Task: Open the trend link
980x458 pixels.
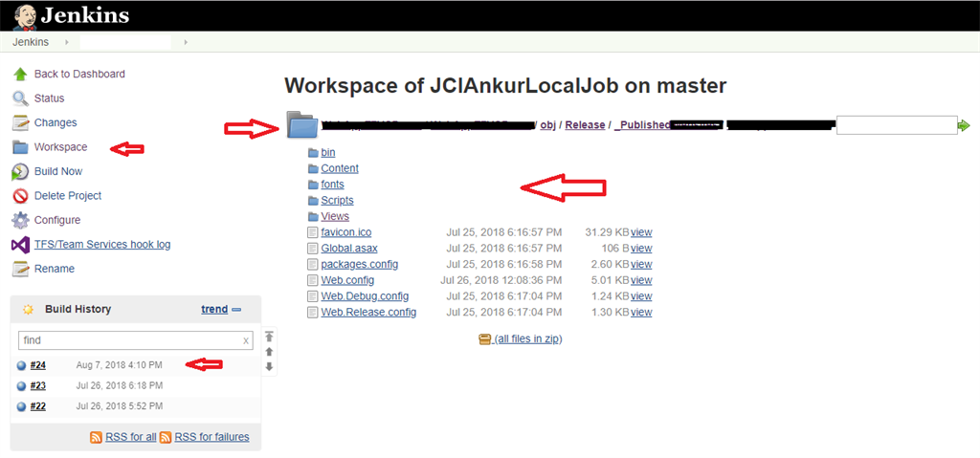Action: click(214, 309)
